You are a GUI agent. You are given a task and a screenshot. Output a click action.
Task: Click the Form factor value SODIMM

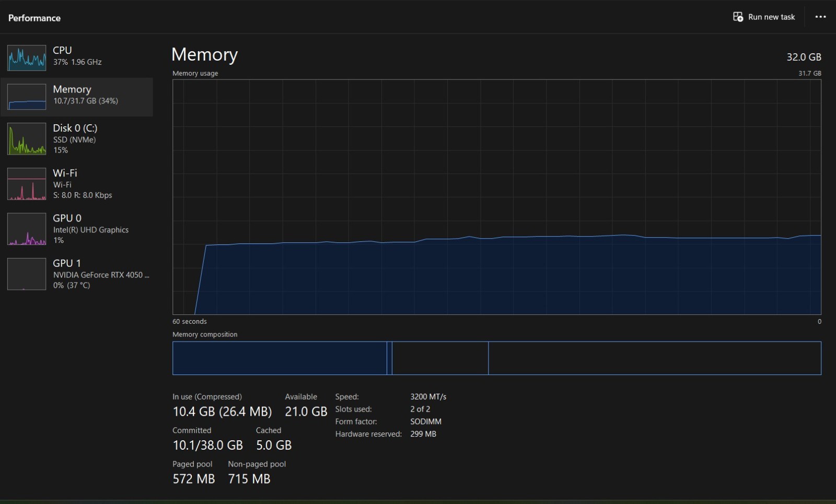coord(426,421)
